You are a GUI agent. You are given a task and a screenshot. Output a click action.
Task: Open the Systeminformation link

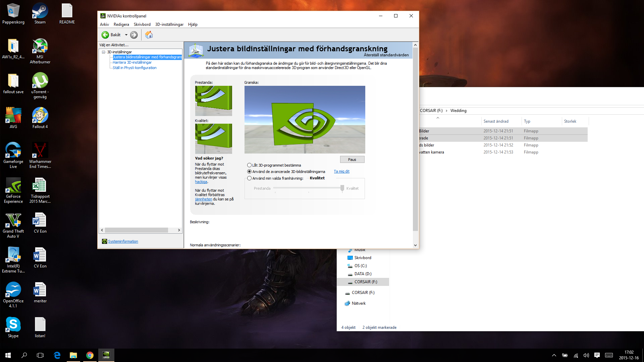coord(123,241)
